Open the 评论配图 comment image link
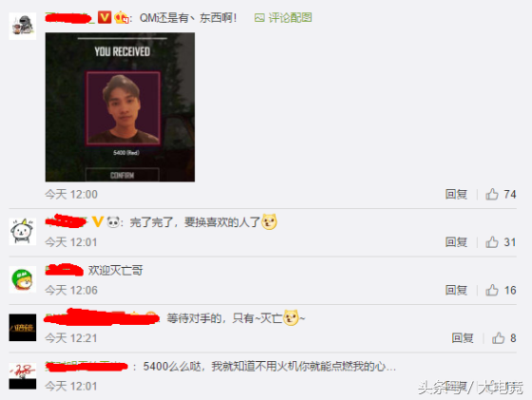Image resolution: width=532 pixels, height=400 pixels. pos(283,18)
